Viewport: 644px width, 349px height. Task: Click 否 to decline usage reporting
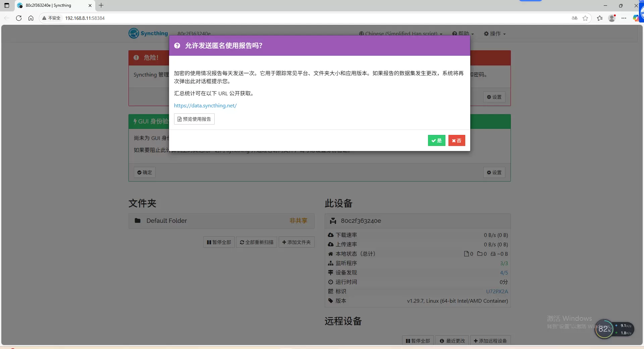(457, 141)
